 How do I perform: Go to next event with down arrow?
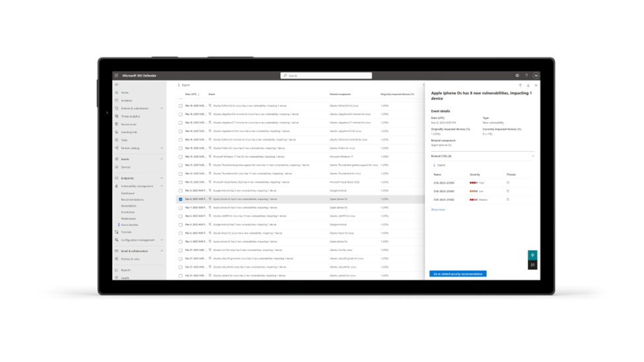click(528, 85)
